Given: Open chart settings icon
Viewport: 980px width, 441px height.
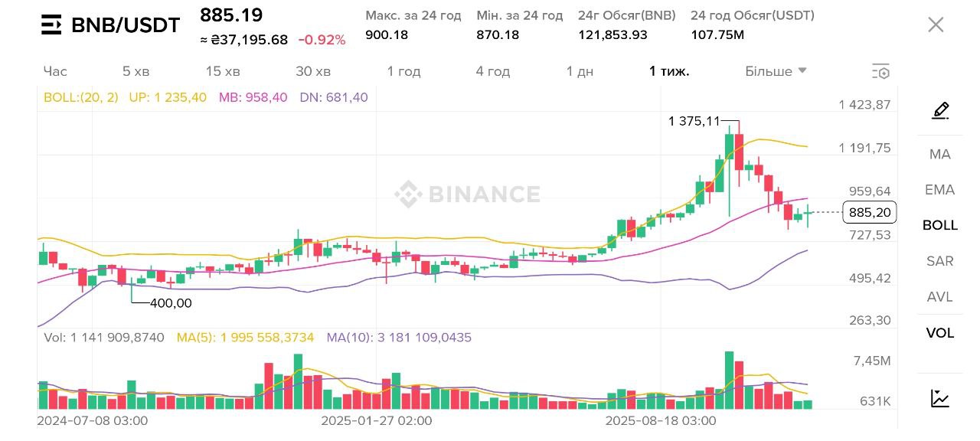Looking at the screenshot, I should 880,71.
